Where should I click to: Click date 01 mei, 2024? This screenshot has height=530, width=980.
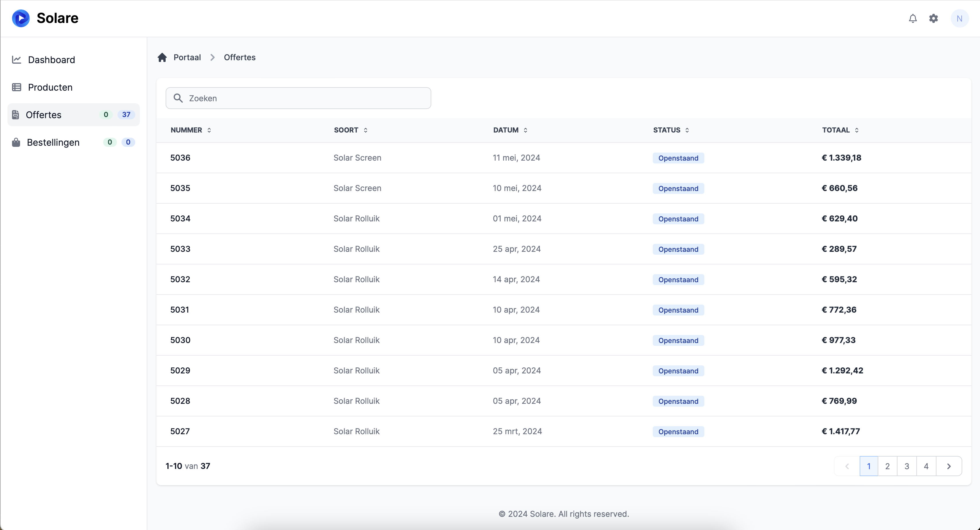point(517,219)
